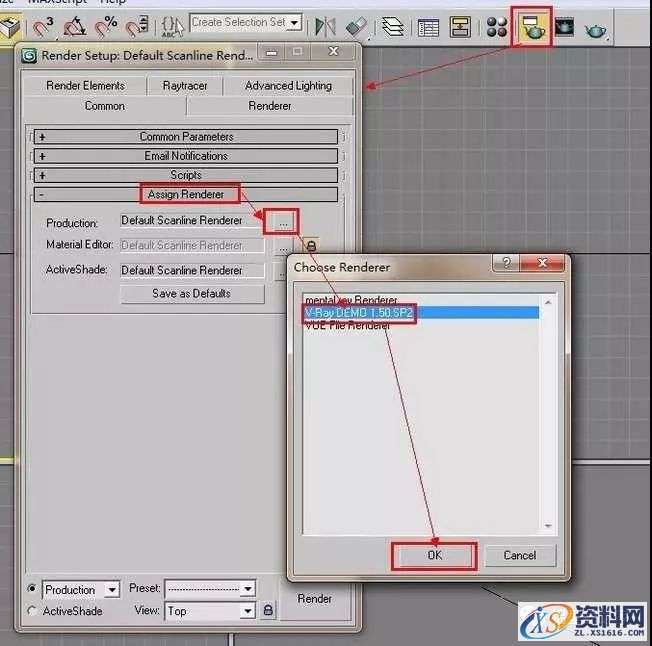652x646 pixels.
Task: Open Schematic View icon
Action: 460,27
